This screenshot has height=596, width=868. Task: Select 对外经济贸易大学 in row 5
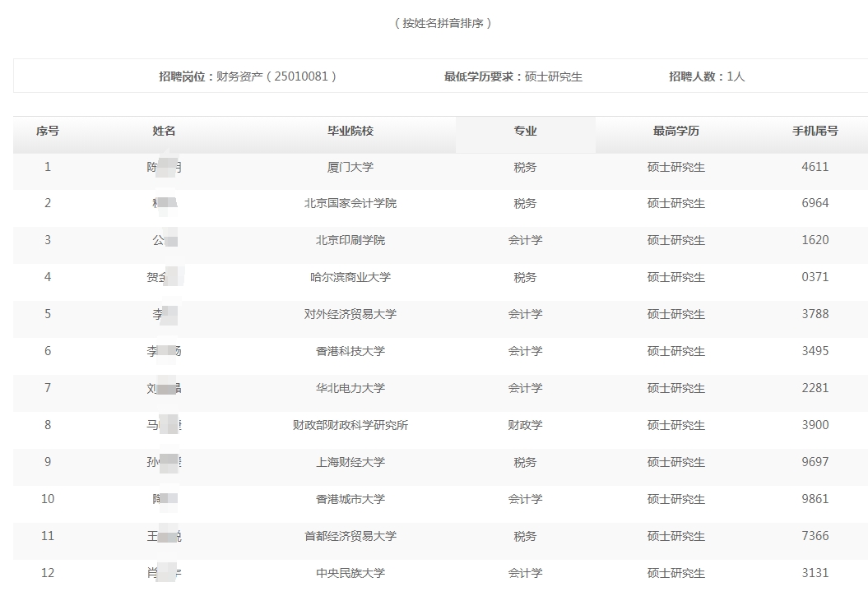point(350,314)
